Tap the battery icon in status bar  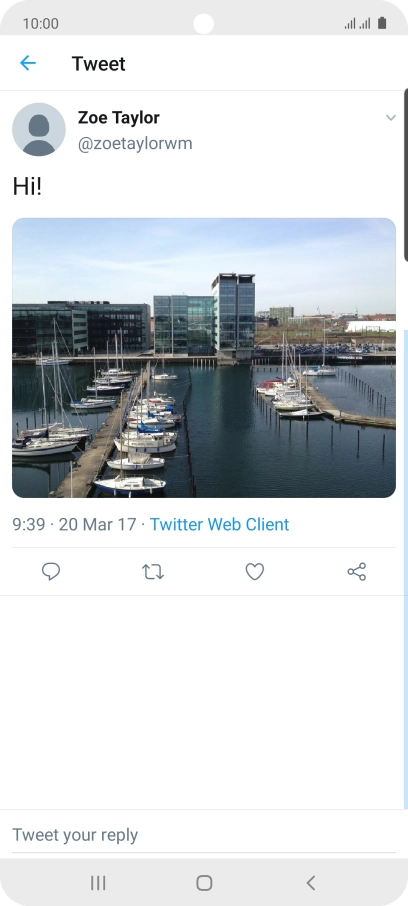[x=382, y=23]
